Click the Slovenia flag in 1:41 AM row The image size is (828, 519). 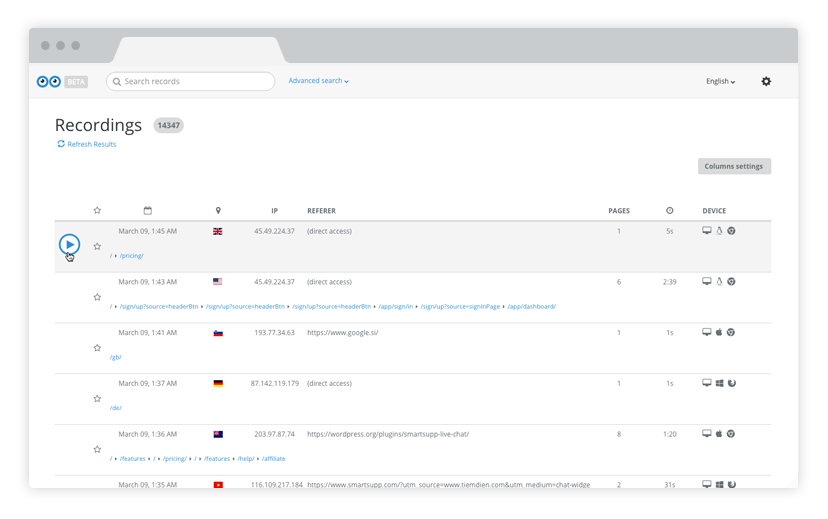coord(218,333)
